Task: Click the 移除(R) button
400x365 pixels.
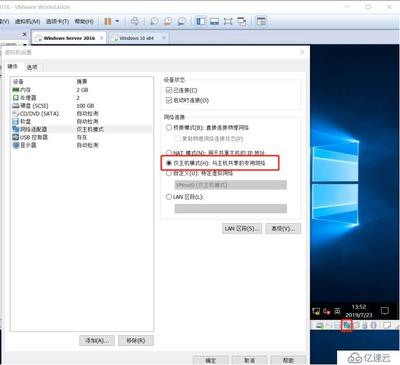Action: coord(136,340)
